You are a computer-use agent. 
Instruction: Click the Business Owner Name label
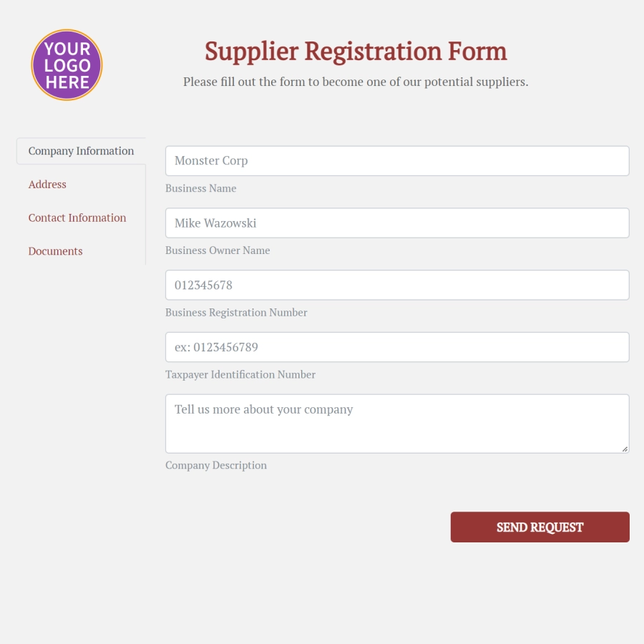click(x=218, y=250)
